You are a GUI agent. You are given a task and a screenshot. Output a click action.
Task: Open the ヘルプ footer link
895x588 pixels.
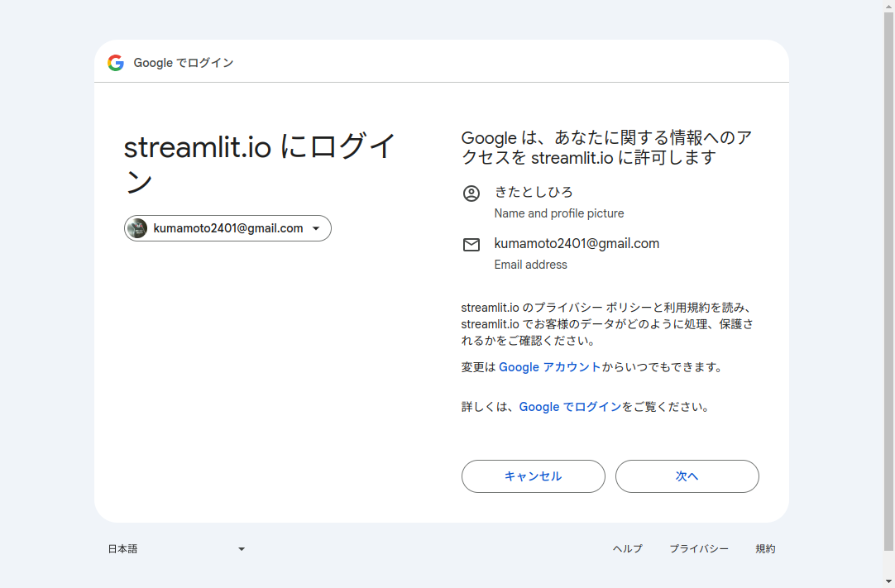point(627,549)
